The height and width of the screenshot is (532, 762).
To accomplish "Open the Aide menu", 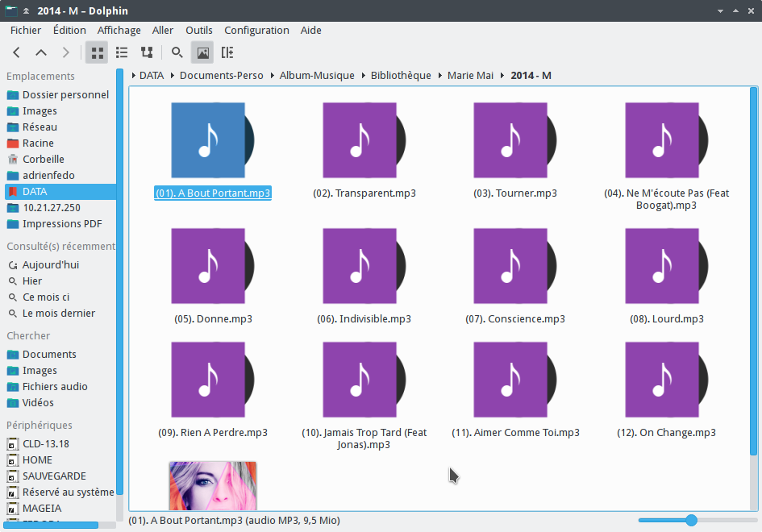I will (x=311, y=30).
